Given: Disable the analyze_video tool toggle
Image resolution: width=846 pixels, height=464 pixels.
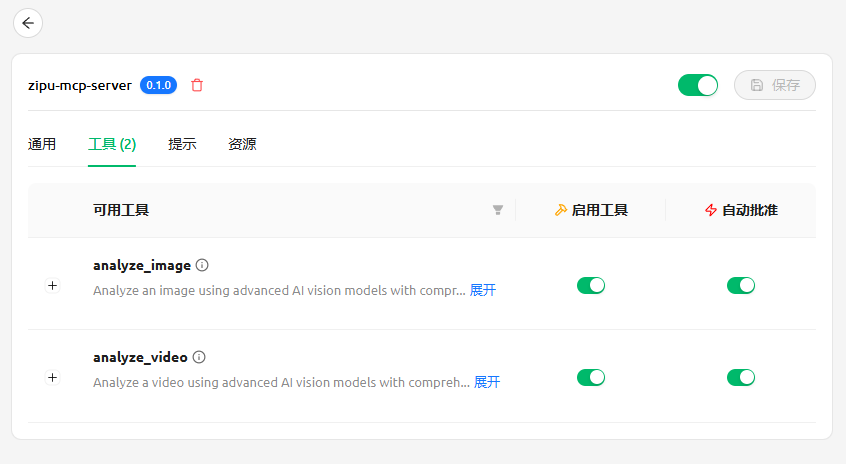Looking at the screenshot, I should [x=591, y=377].
